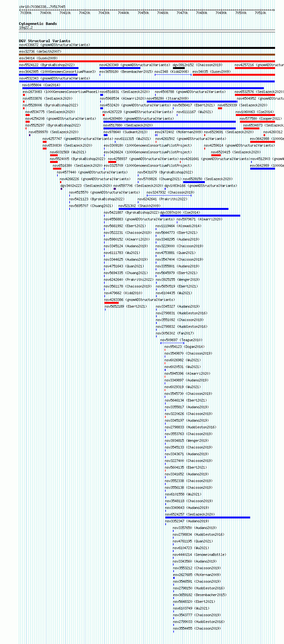This screenshot has width=284, height=644.
Task: Click nsv577580 (Cooper2011) label
Action: (261, 119)
